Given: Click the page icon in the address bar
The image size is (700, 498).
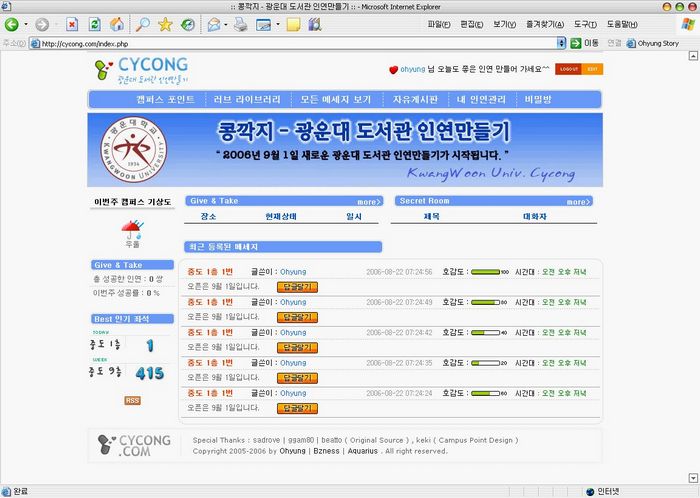Looking at the screenshot, I should pyautogui.click(x=35, y=44).
